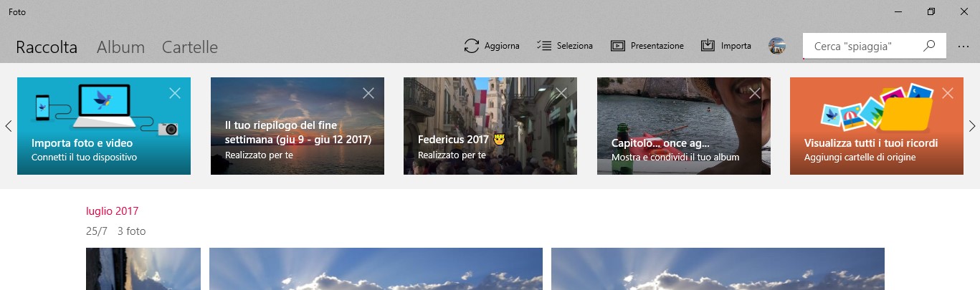Viewport: 980px width, 290px height.
Task: Click the Importa icon
Action: [x=708, y=46]
